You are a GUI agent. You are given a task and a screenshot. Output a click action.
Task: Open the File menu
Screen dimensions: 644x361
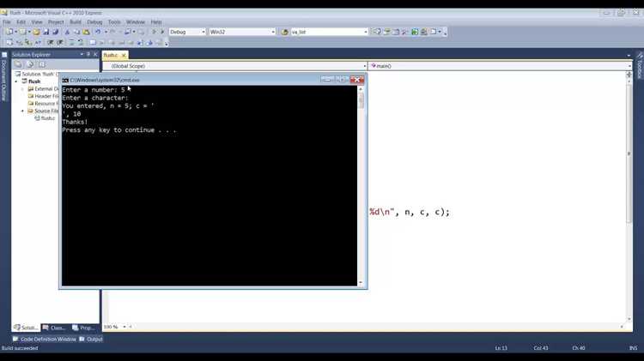tap(7, 21)
